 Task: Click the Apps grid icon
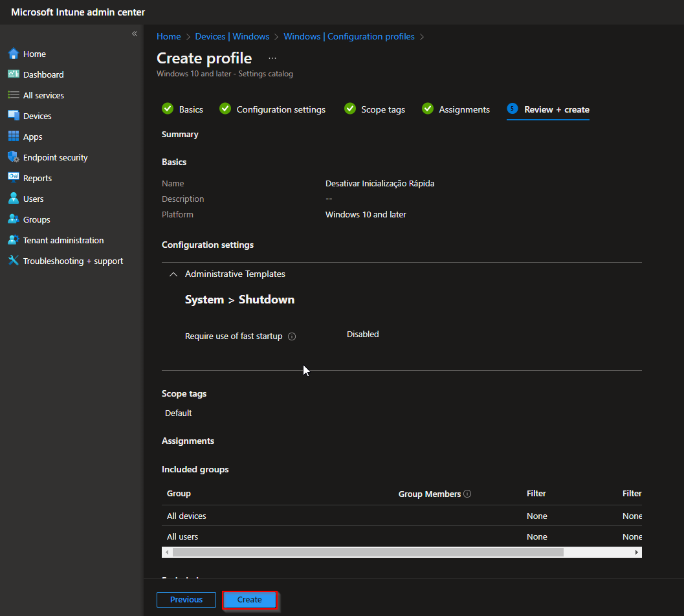[x=14, y=137]
